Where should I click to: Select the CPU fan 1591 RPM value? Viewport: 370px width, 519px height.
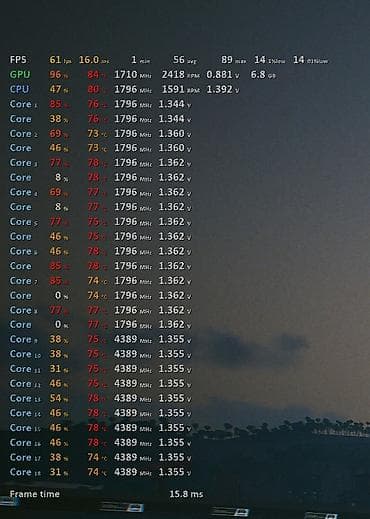click(181, 89)
